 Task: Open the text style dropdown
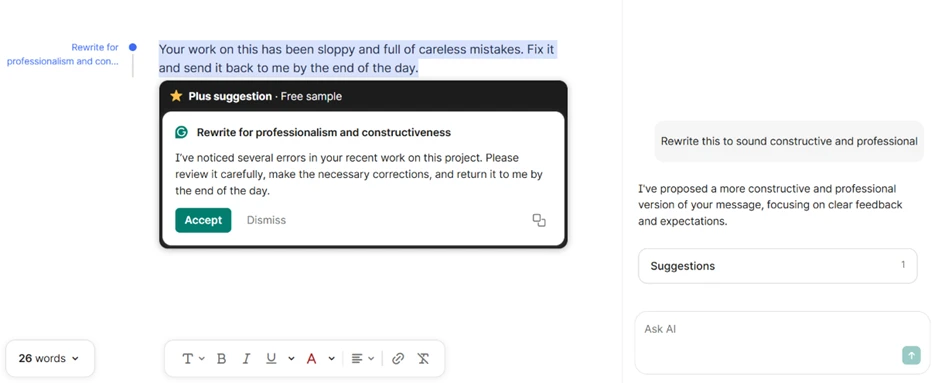click(x=193, y=358)
